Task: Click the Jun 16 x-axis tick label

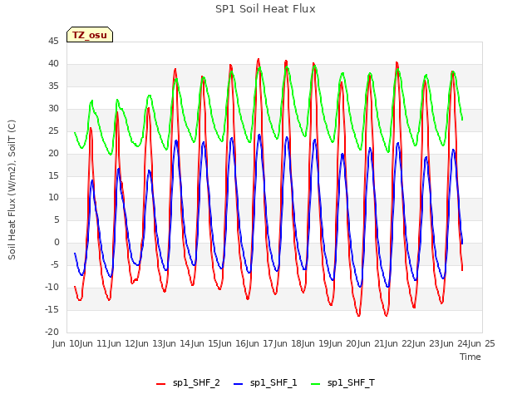Action: point(233,343)
